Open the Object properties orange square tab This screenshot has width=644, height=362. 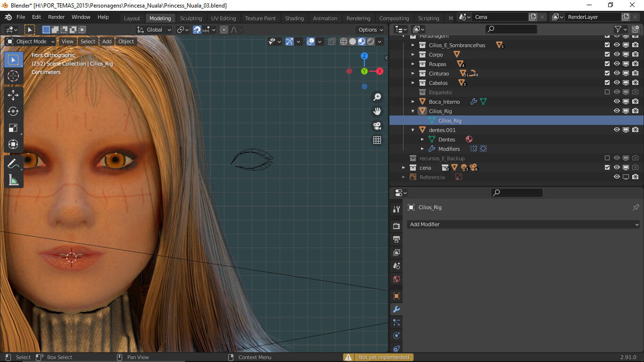pyautogui.click(x=396, y=296)
